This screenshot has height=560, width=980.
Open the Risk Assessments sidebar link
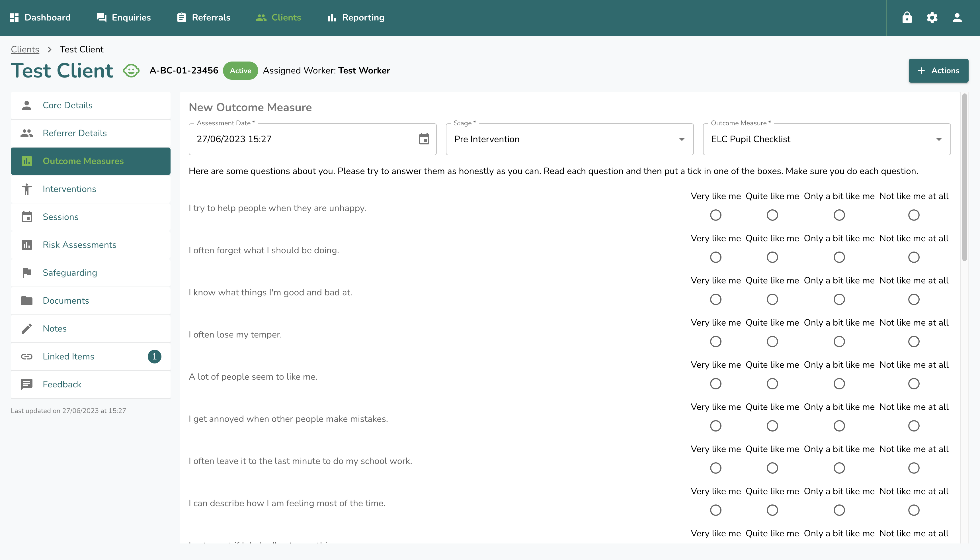pyautogui.click(x=79, y=245)
